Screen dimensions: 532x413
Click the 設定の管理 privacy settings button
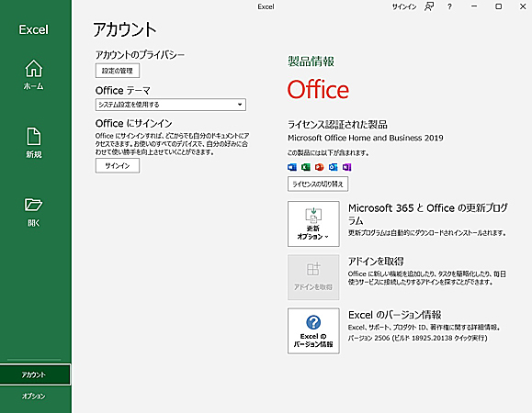(x=118, y=71)
